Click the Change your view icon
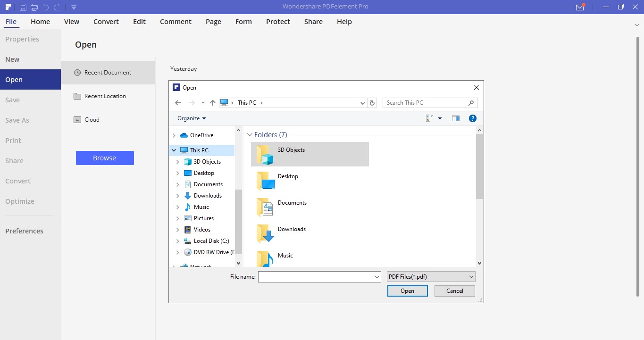 click(429, 118)
